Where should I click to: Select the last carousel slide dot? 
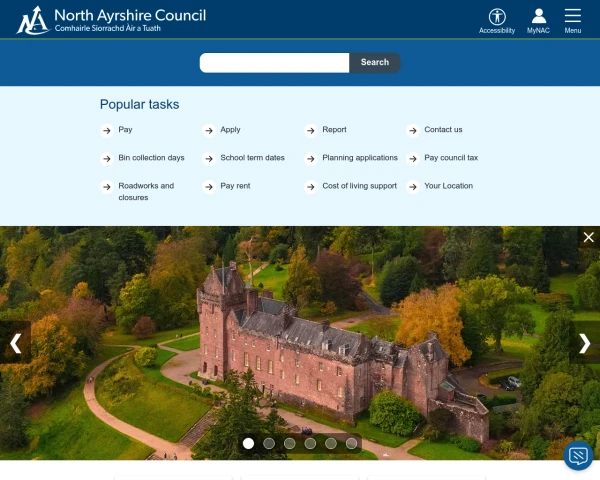[351, 443]
